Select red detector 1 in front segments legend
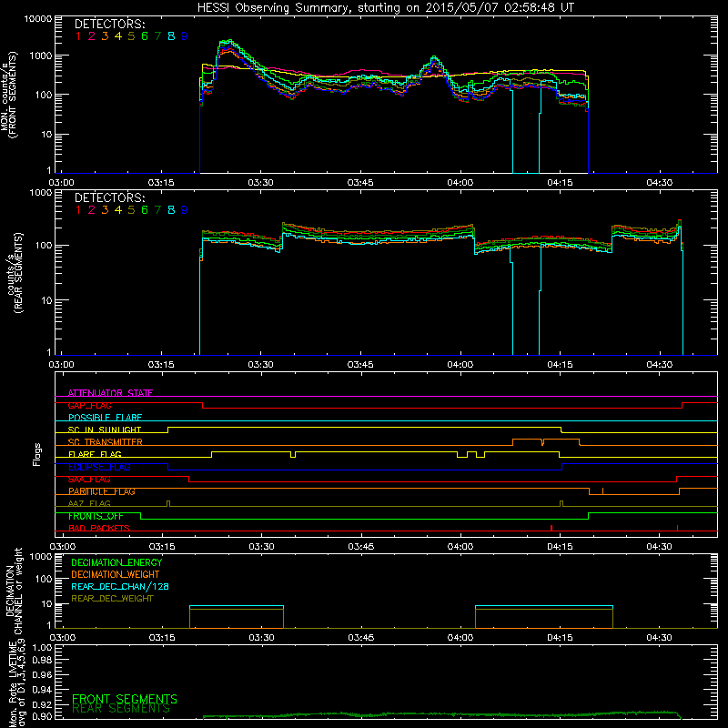This screenshot has height=728, width=728. click(x=78, y=36)
